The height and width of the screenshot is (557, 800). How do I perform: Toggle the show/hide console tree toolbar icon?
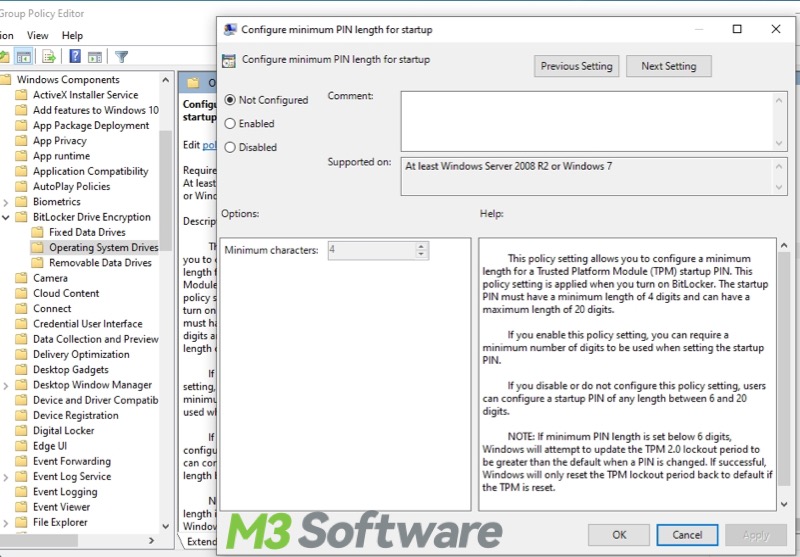click(23, 57)
